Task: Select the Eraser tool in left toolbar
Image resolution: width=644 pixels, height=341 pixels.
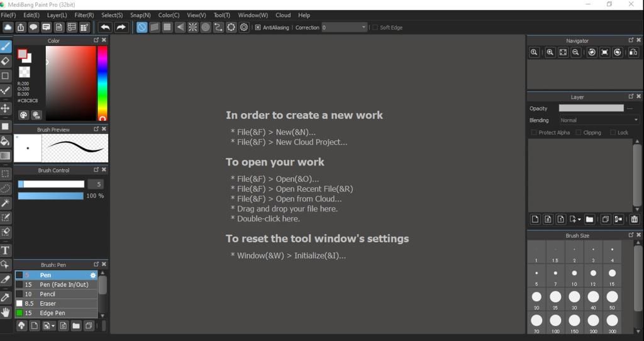Action: (5, 61)
